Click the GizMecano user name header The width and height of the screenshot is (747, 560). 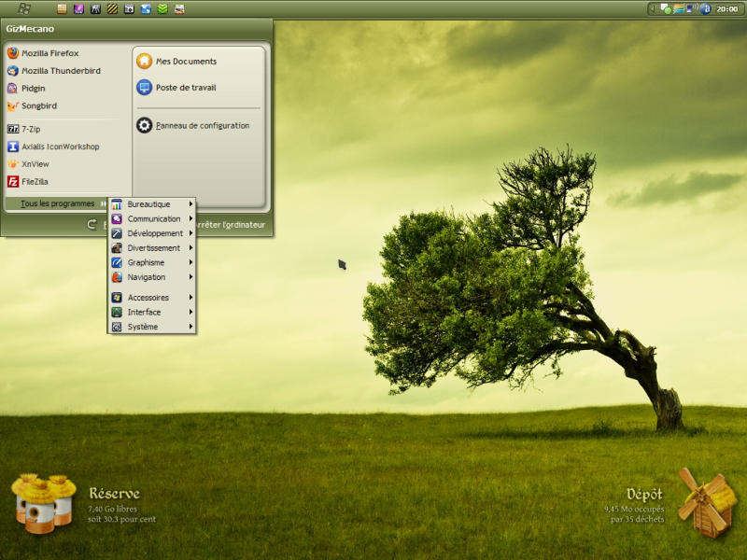[30, 29]
